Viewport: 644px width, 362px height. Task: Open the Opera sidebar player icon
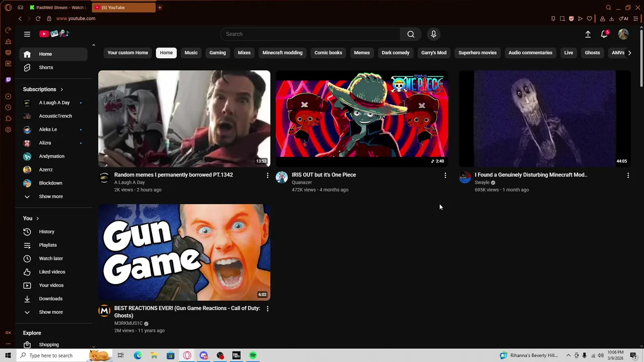(x=8, y=97)
